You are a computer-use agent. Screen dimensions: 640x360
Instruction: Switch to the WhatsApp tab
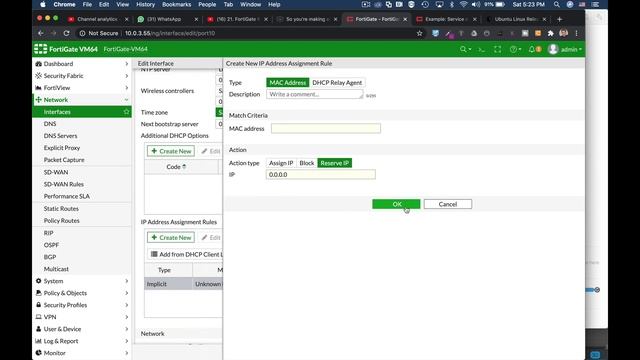point(167,19)
